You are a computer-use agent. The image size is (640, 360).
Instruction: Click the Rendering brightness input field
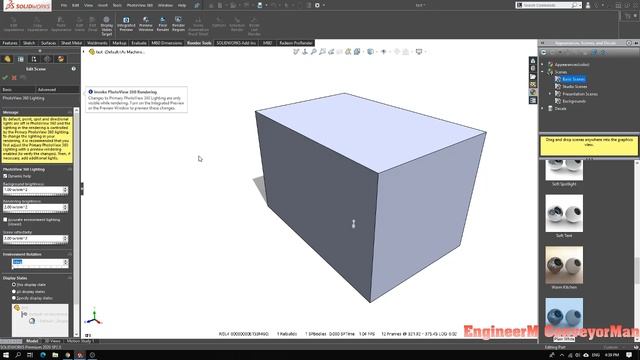tap(33, 207)
